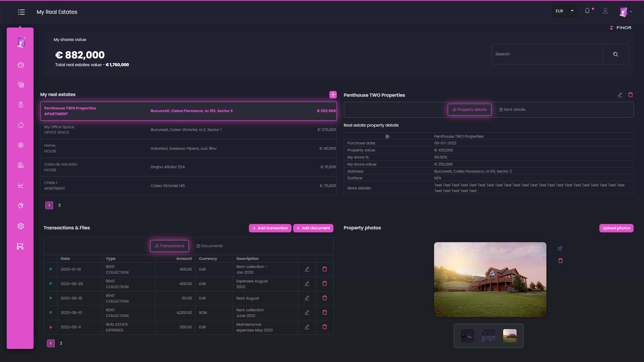Switch to the Rent details tab

tap(512, 110)
